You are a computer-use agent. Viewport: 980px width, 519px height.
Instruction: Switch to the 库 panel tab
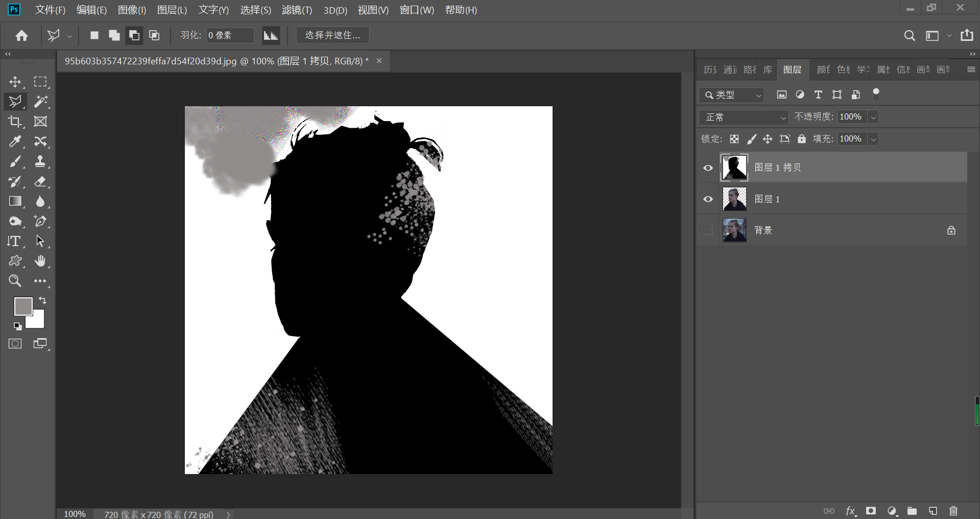(768, 69)
